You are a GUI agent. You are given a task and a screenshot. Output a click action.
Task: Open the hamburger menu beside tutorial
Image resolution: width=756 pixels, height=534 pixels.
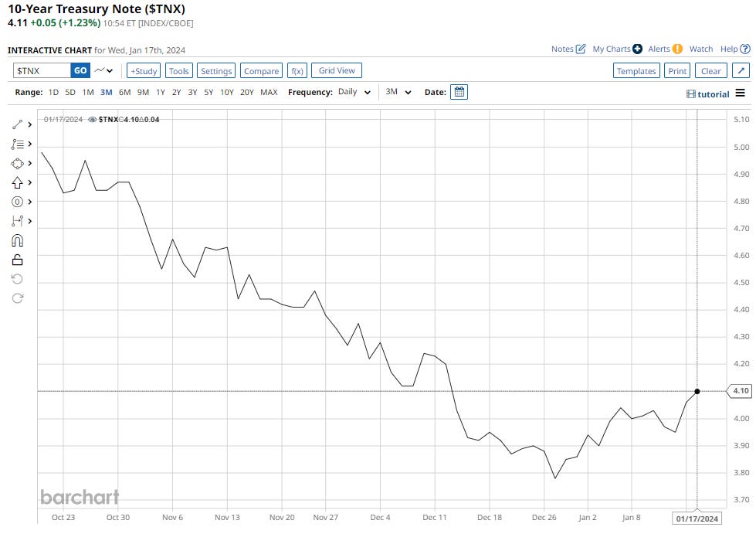(740, 94)
